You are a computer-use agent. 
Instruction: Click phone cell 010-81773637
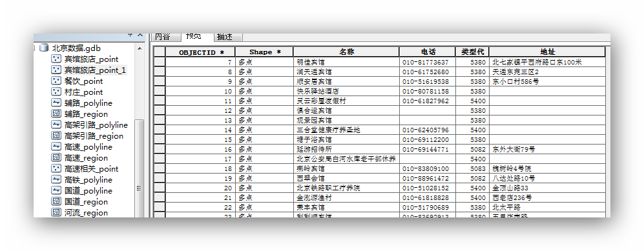[428, 63]
